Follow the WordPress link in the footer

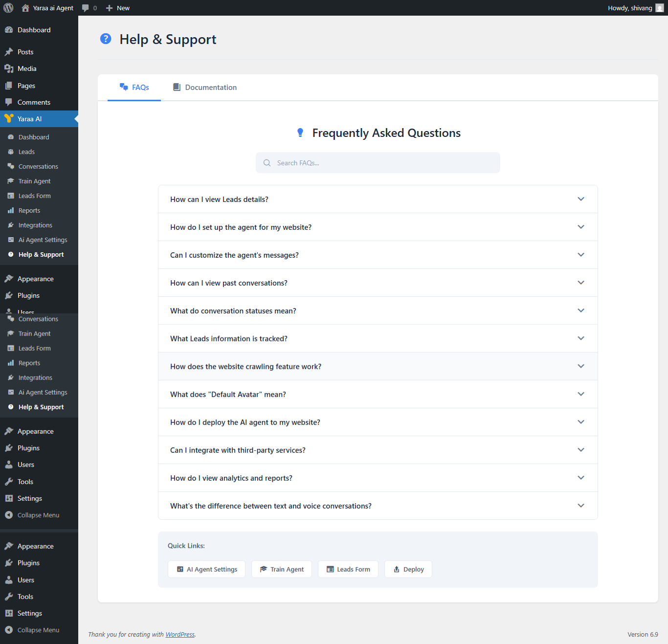coord(179,634)
